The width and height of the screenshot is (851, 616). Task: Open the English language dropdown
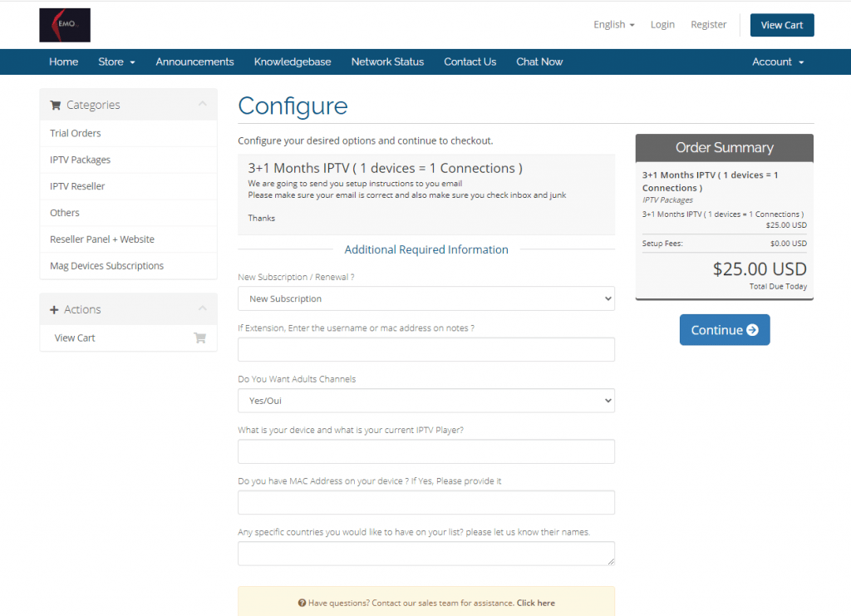614,24
